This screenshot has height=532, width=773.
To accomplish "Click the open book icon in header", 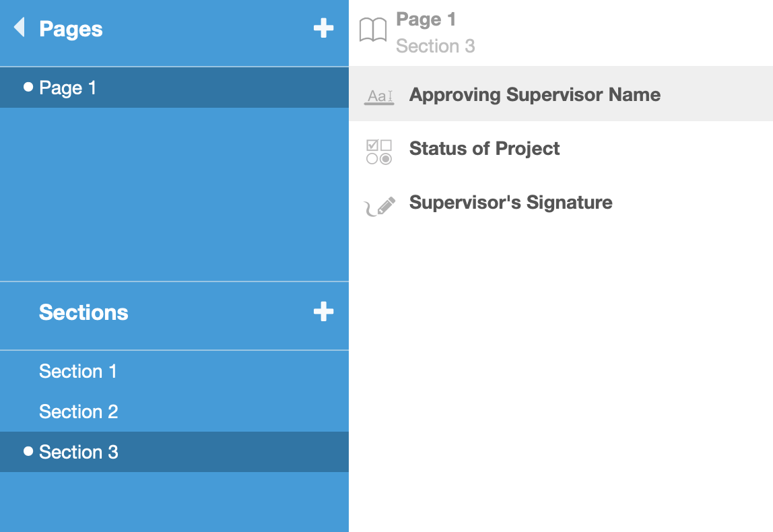I will (373, 30).
